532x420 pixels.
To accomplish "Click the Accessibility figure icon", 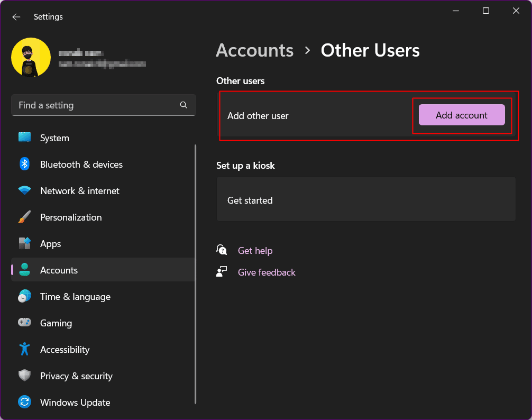I will pos(24,349).
